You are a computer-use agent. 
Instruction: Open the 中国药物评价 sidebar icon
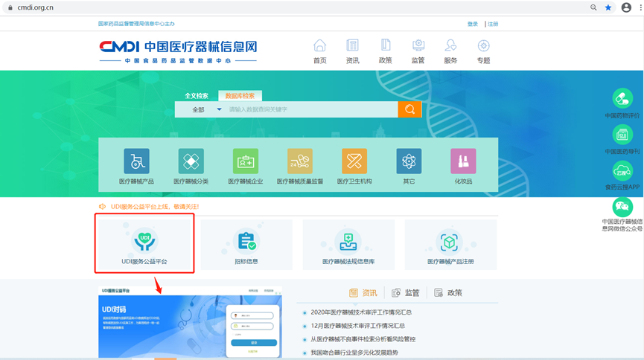click(x=622, y=99)
